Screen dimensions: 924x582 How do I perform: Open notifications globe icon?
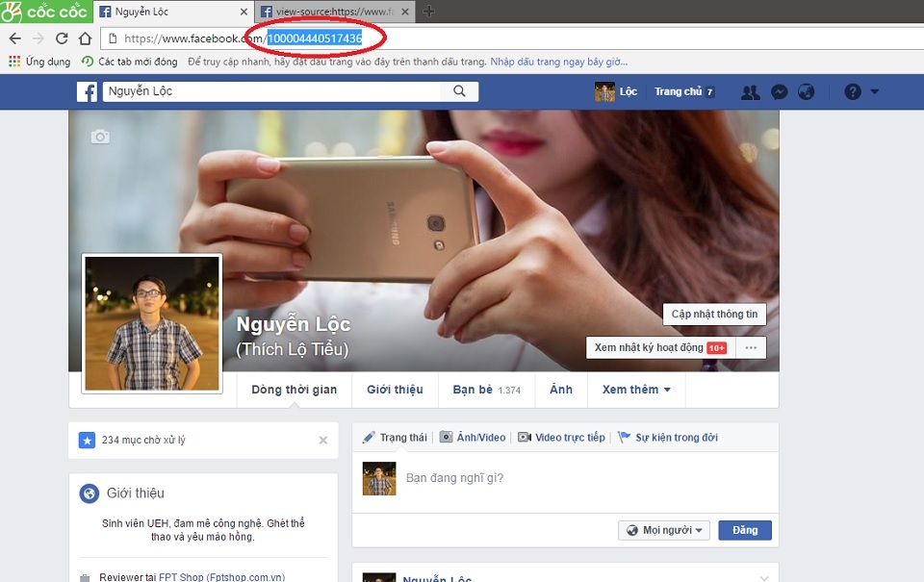point(806,92)
